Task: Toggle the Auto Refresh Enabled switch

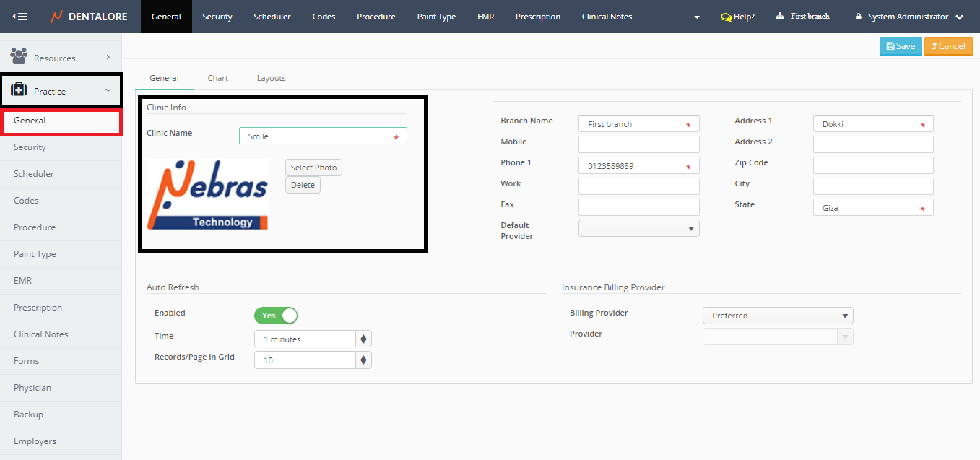Action: (x=276, y=316)
